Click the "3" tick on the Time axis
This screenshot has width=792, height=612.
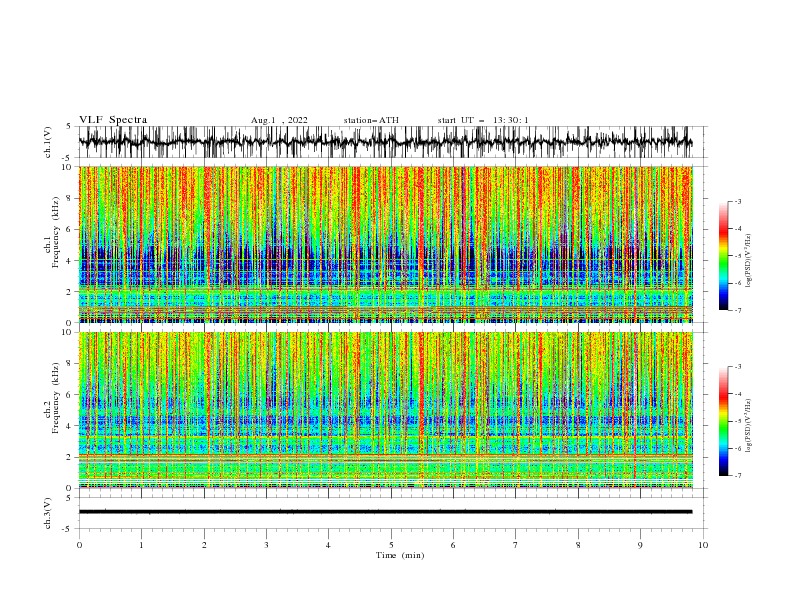[266, 545]
